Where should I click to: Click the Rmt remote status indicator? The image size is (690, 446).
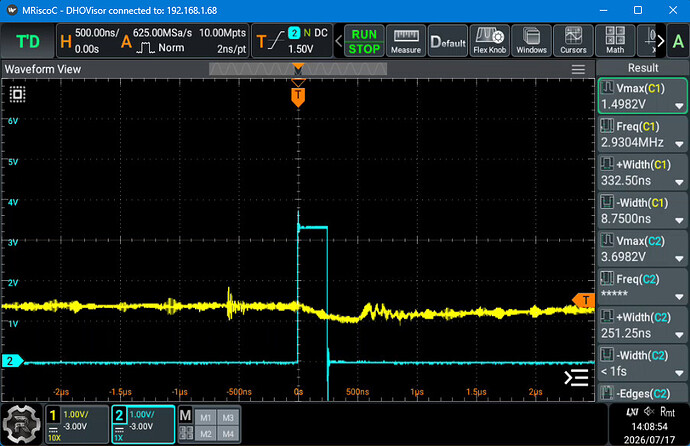667,412
